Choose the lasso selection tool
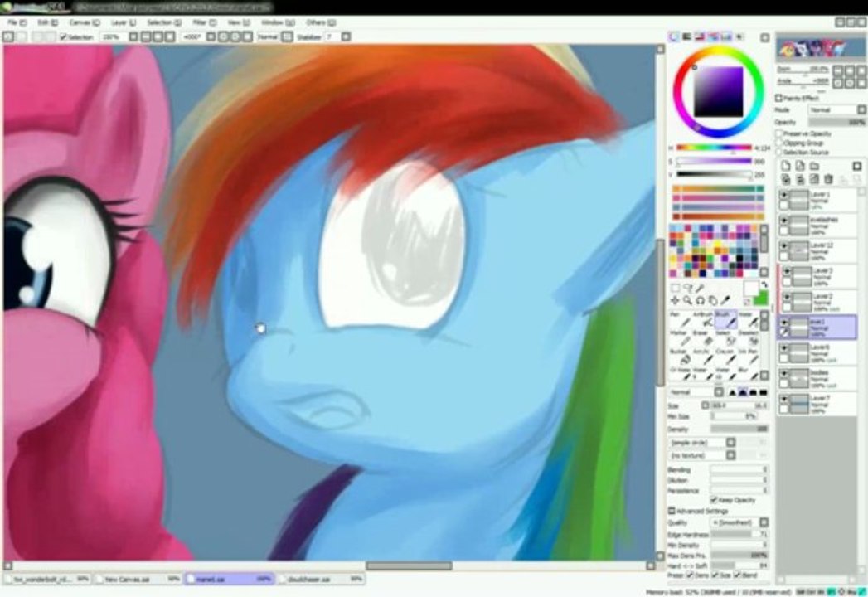This screenshot has height=597, width=868. [687, 288]
